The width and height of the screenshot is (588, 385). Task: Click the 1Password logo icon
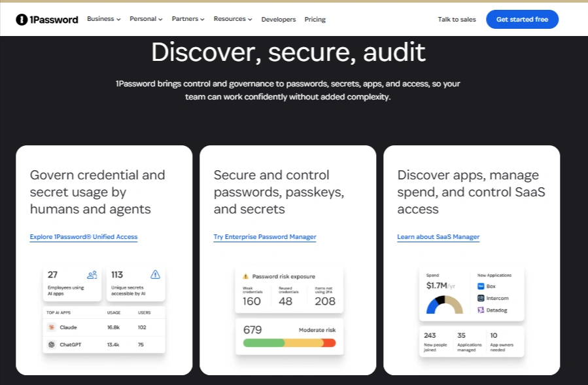(x=22, y=20)
